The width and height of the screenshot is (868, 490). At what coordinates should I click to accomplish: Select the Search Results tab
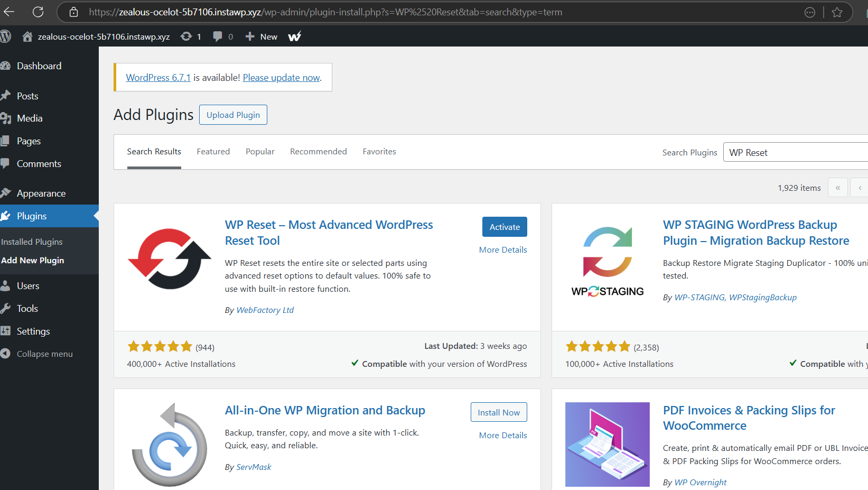tap(154, 152)
